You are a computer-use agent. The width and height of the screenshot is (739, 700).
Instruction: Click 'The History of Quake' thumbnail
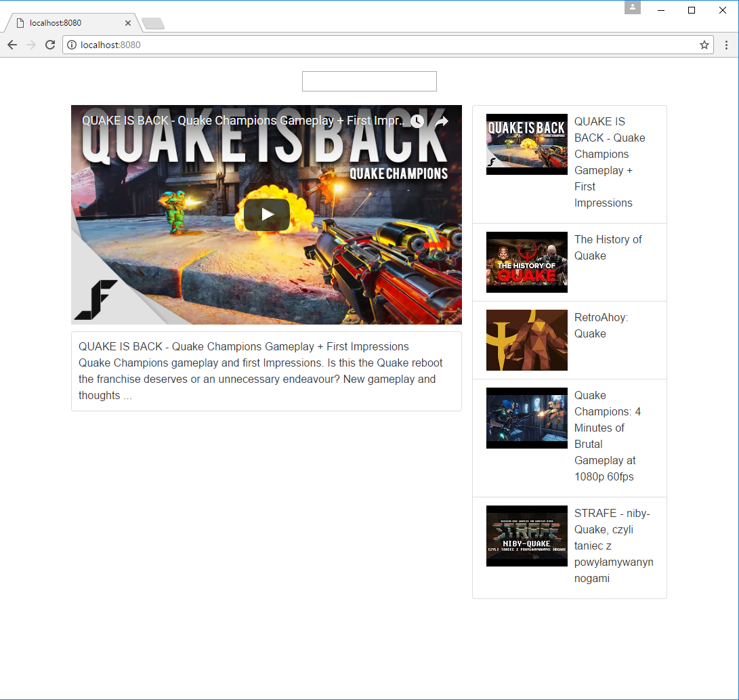526,262
